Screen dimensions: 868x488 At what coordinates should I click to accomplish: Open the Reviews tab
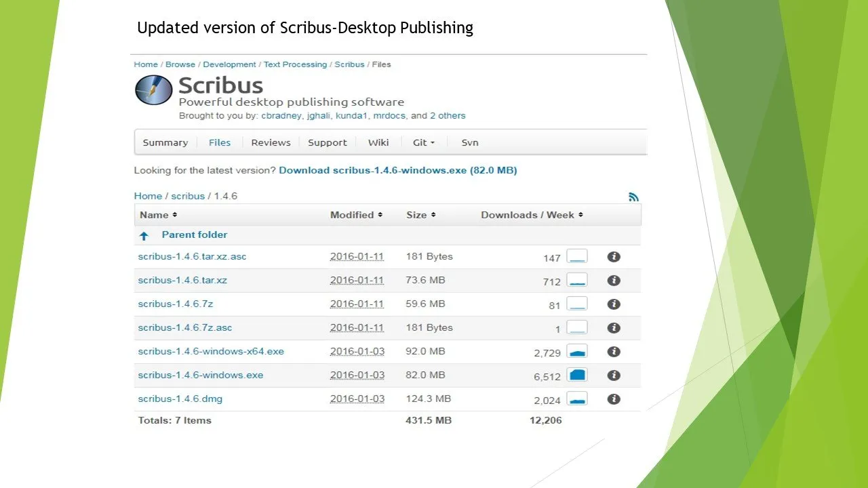point(271,142)
